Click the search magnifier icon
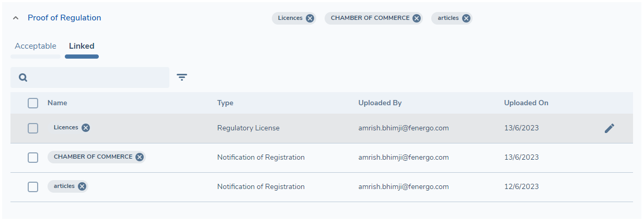Screen dimensions: 644x222 [23, 77]
